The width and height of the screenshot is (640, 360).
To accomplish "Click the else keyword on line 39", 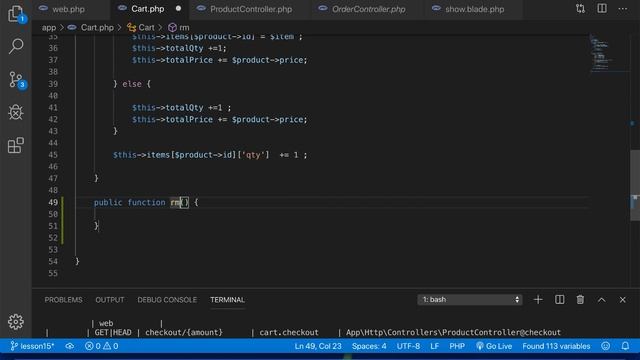I will (x=132, y=84).
